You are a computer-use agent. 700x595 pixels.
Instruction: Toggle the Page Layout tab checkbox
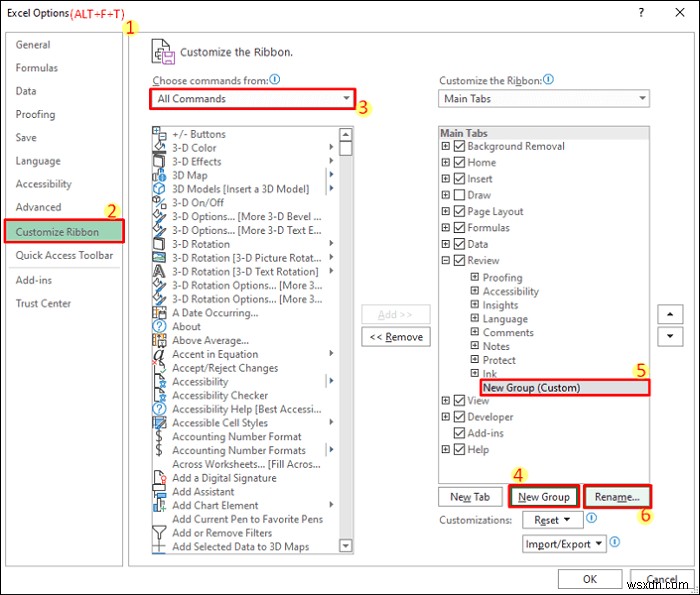click(x=459, y=211)
